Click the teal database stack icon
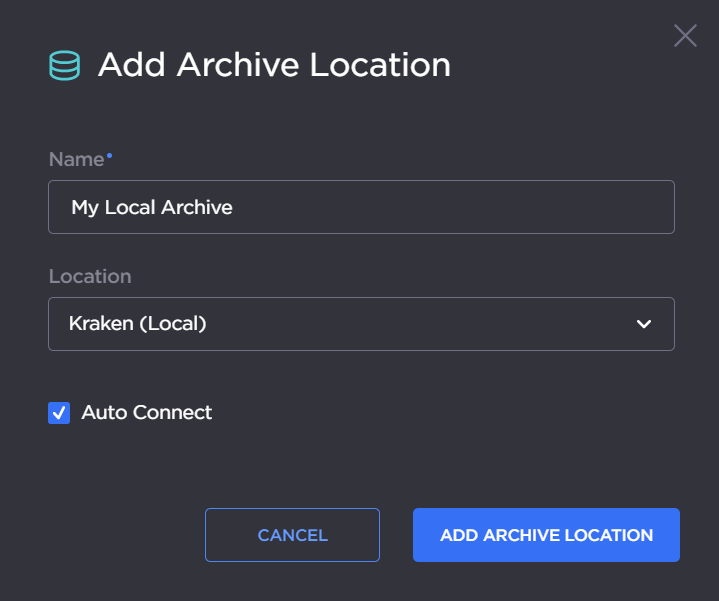The image size is (719, 601). click(x=65, y=66)
